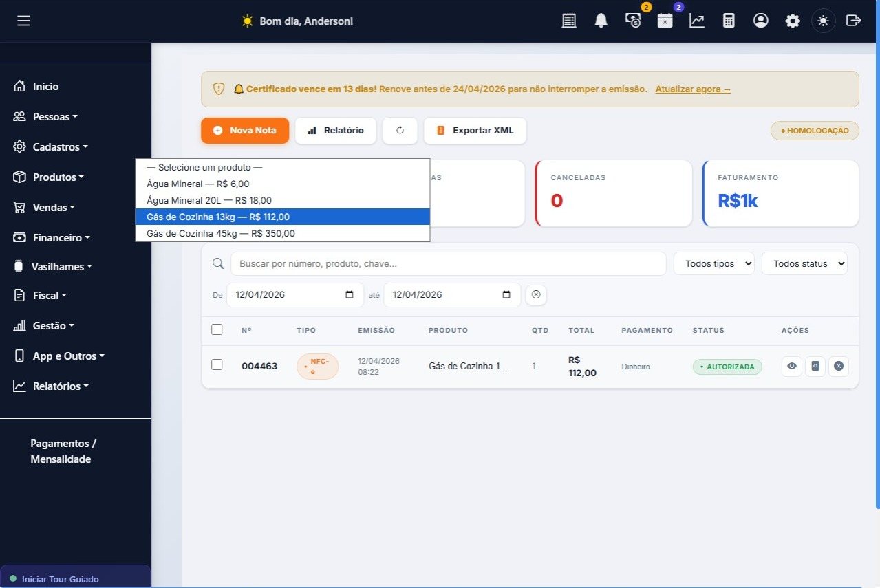This screenshot has width=880, height=588.
Task: Click the refresh icon next to Relatório
Action: point(400,130)
